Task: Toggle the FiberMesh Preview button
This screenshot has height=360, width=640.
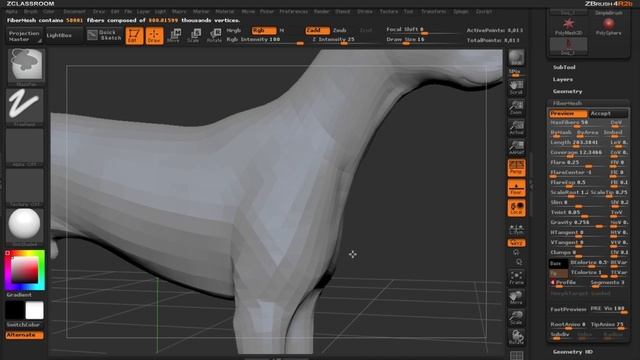Action: [x=568, y=114]
